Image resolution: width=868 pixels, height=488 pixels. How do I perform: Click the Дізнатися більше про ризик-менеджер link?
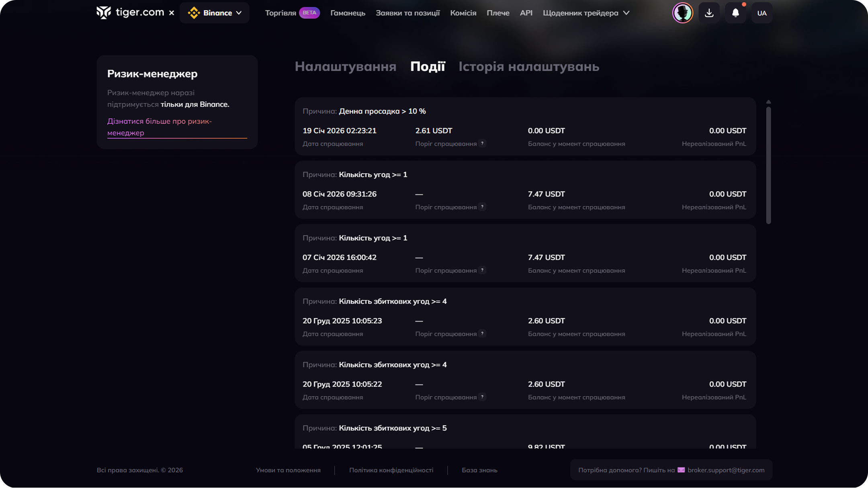click(159, 127)
